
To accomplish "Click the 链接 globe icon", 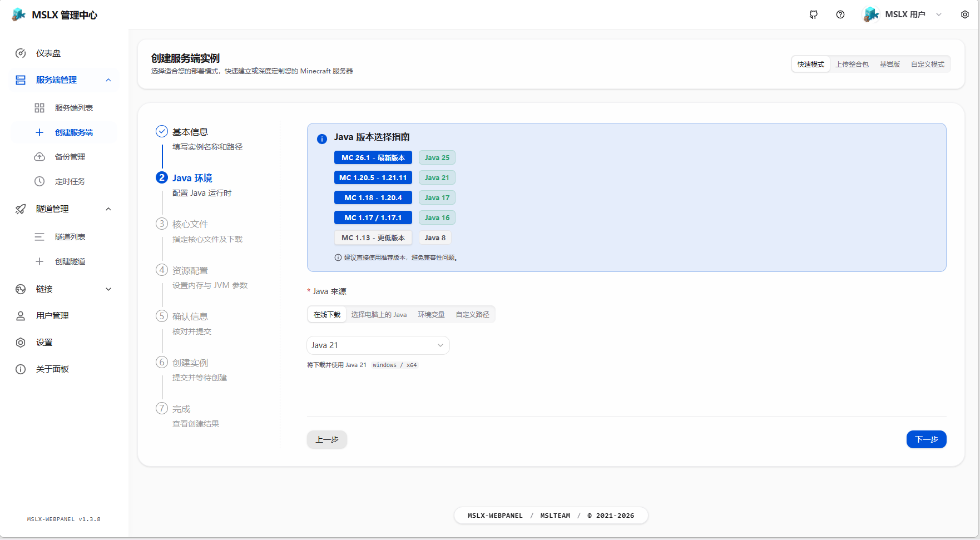I will click(21, 289).
